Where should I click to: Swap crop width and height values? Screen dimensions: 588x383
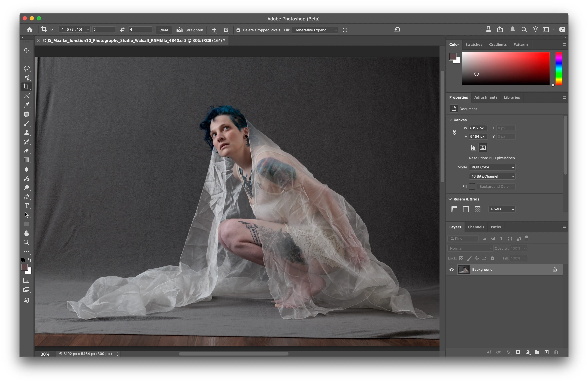click(122, 30)
